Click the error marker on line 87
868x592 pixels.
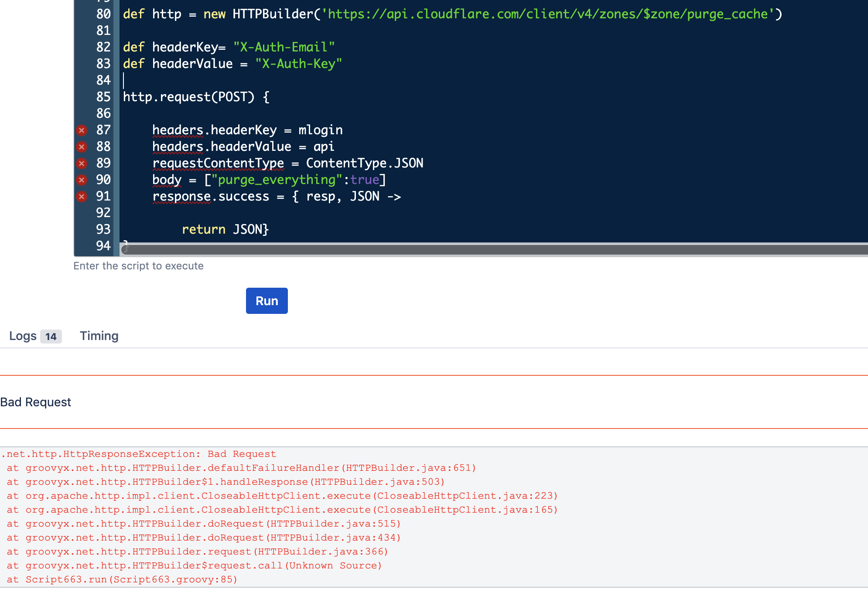82,130
